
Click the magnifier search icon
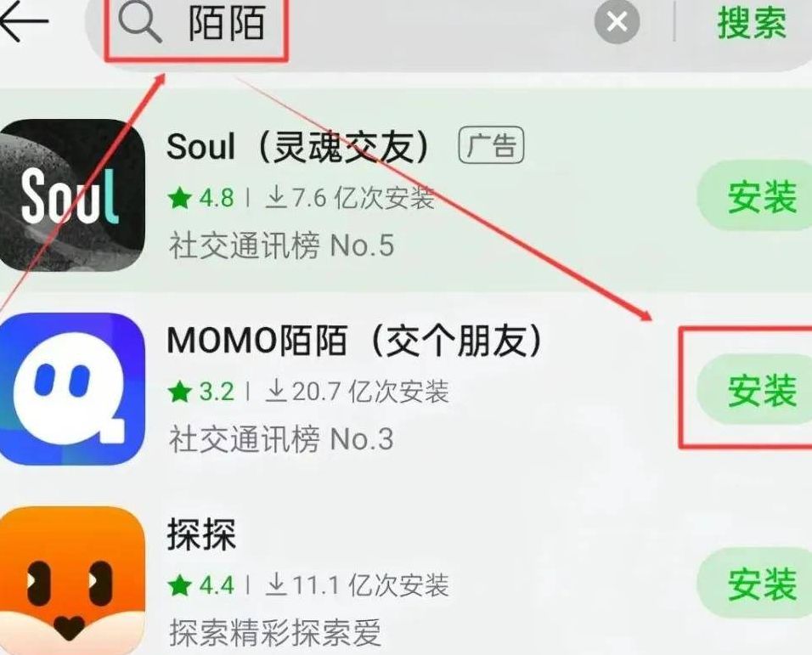click(139, 23)
